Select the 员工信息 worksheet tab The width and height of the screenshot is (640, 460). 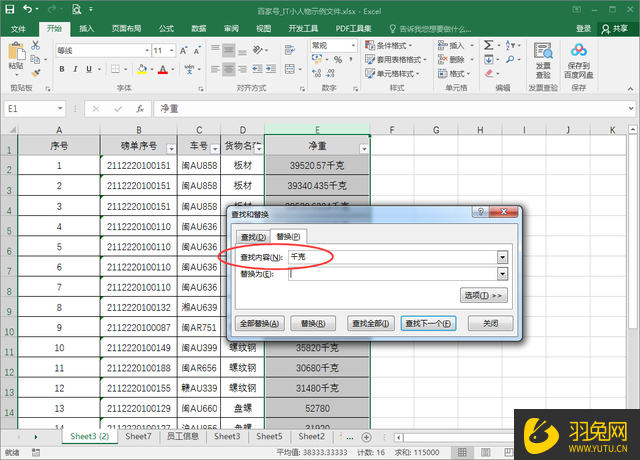click(182, 436)
